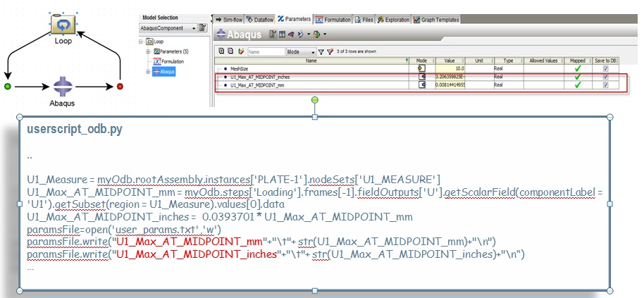
Task: Click the clear filter icon with red mark
Action: pos(330,51)
